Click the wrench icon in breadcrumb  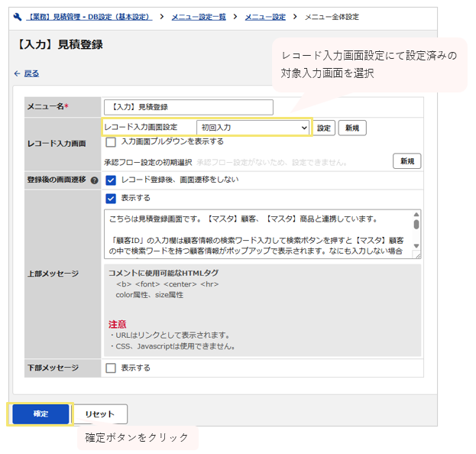pos(18,17)
